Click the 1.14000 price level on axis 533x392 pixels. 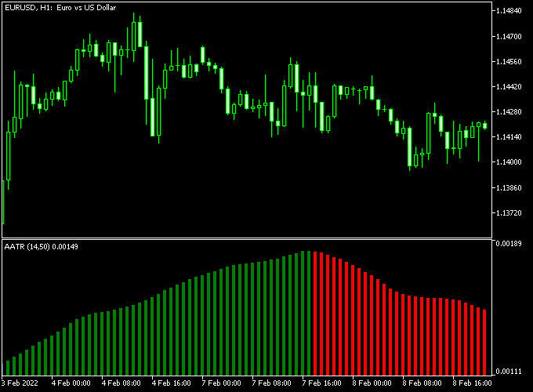[509, 162]
